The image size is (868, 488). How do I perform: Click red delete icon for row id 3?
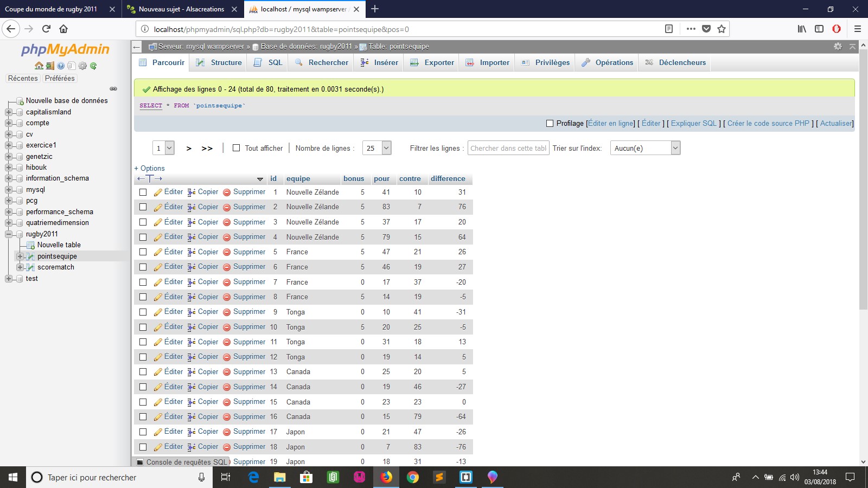(x=227, y=222)
